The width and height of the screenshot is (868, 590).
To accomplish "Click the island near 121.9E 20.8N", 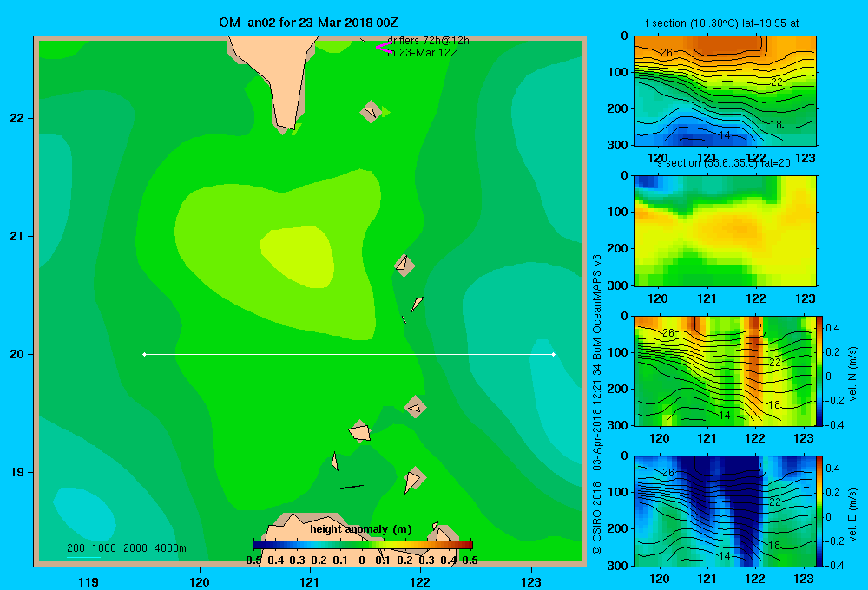I will pyautogui.click(x=404, y=265).
